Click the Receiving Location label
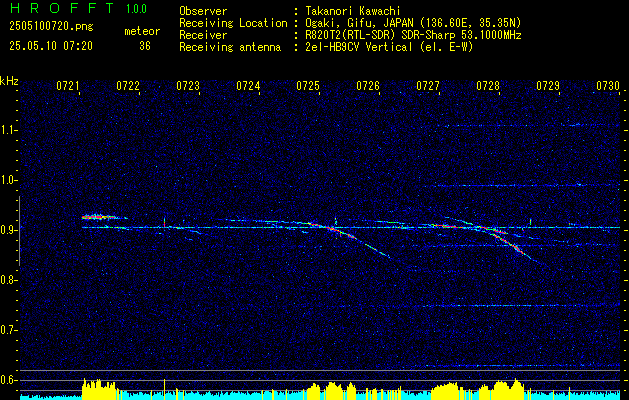This screenshot has width=629, height=400. (x=233, y=23)
